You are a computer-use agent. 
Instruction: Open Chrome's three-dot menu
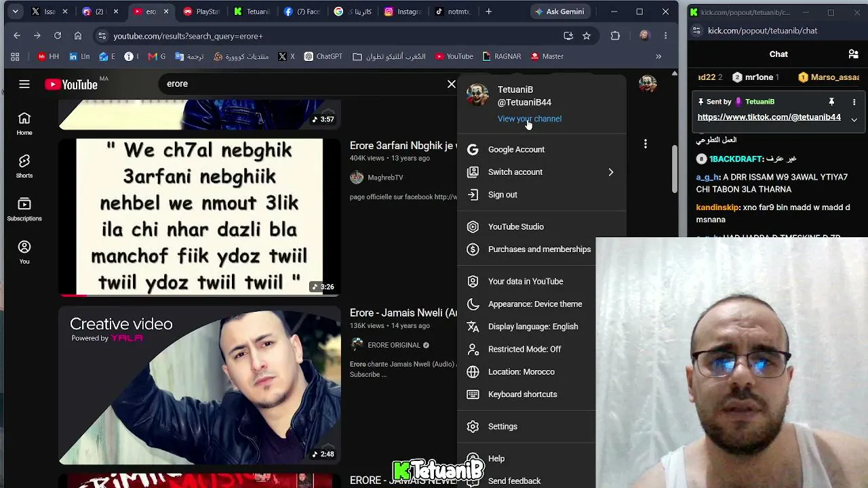pos(666,36)
